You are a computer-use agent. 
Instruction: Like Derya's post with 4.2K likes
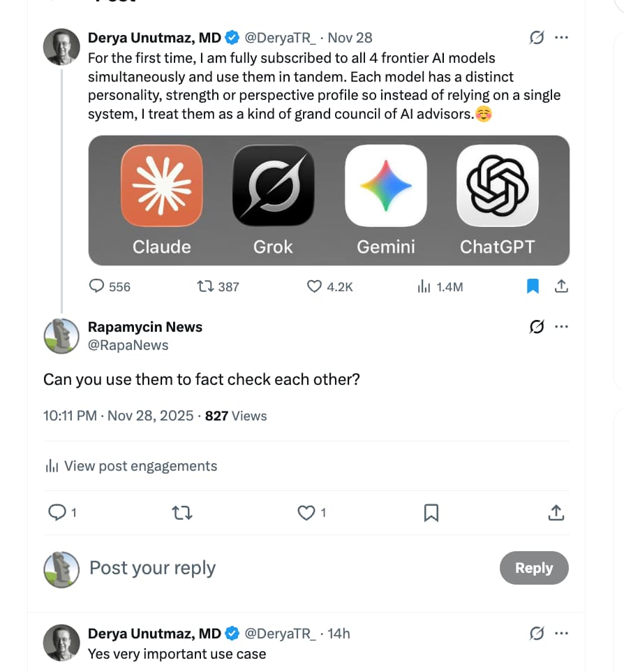coord(315,286)
